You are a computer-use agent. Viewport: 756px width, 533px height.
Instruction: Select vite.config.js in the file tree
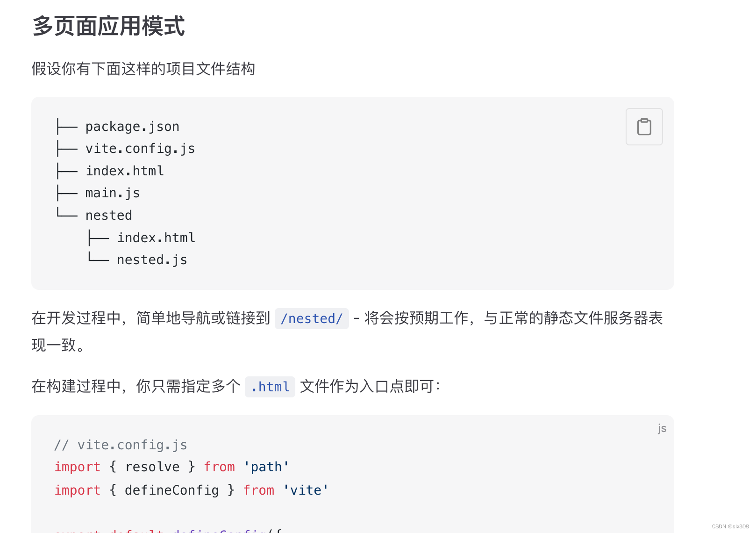pyautogui.click(x=140, y=149)
